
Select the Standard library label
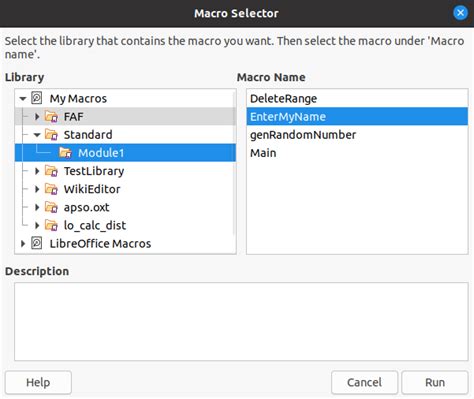pos(88,135)
